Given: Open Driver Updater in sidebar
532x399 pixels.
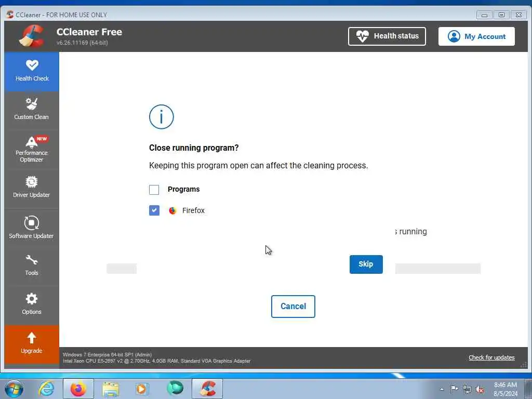Looking at the screenshot, I should pos(32,187).
